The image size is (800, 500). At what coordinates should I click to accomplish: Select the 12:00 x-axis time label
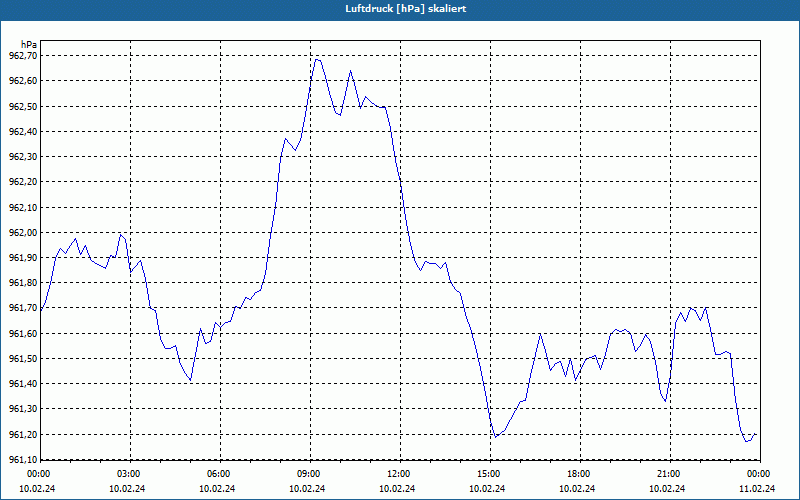click(x=400, y=474)
